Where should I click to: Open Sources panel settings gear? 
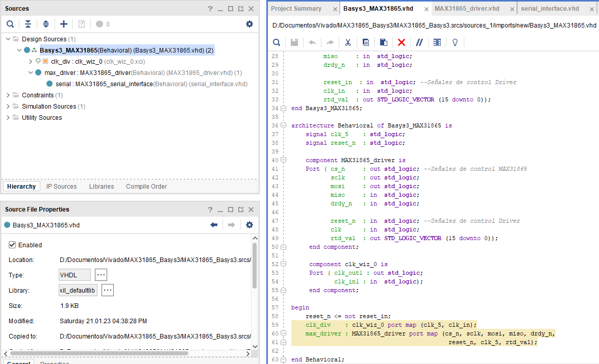(249, 24)
